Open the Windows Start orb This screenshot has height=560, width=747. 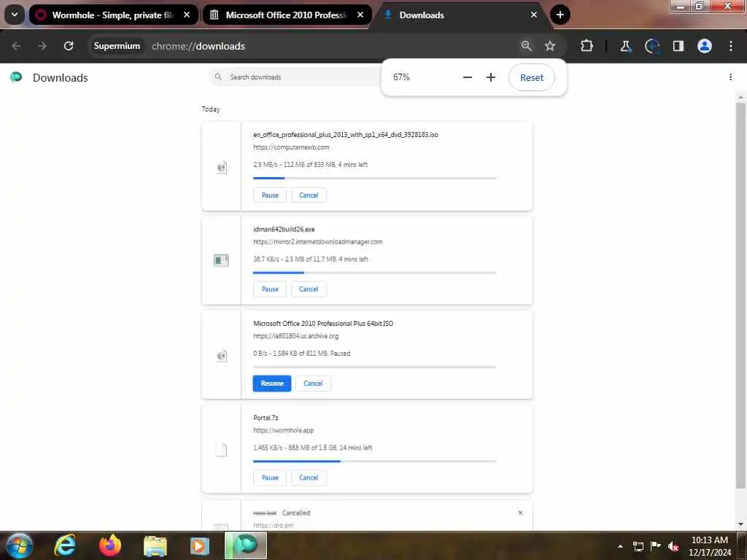pyautogui.click(x=19, y=545)
